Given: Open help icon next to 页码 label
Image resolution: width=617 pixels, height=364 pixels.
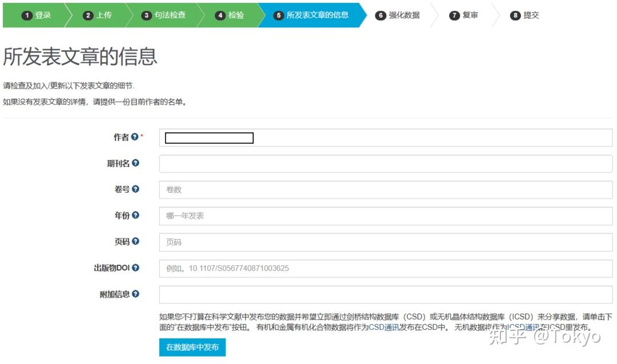Looking at the screenshot, I should 135,241.
